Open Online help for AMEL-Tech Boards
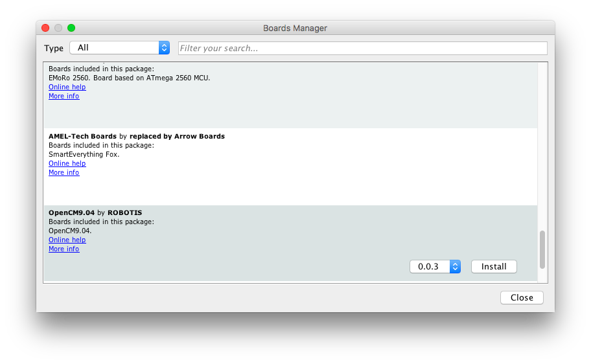 [x=67, y=163]
